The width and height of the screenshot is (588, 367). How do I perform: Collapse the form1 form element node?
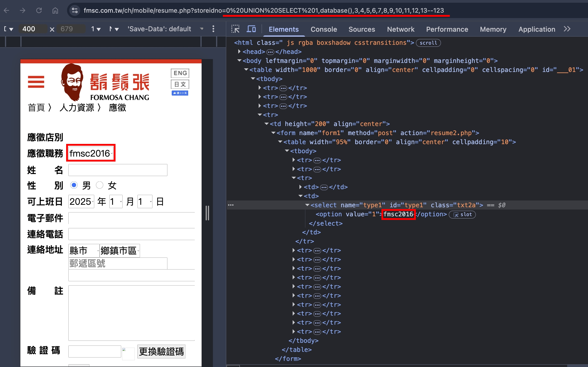coord(273,133)
